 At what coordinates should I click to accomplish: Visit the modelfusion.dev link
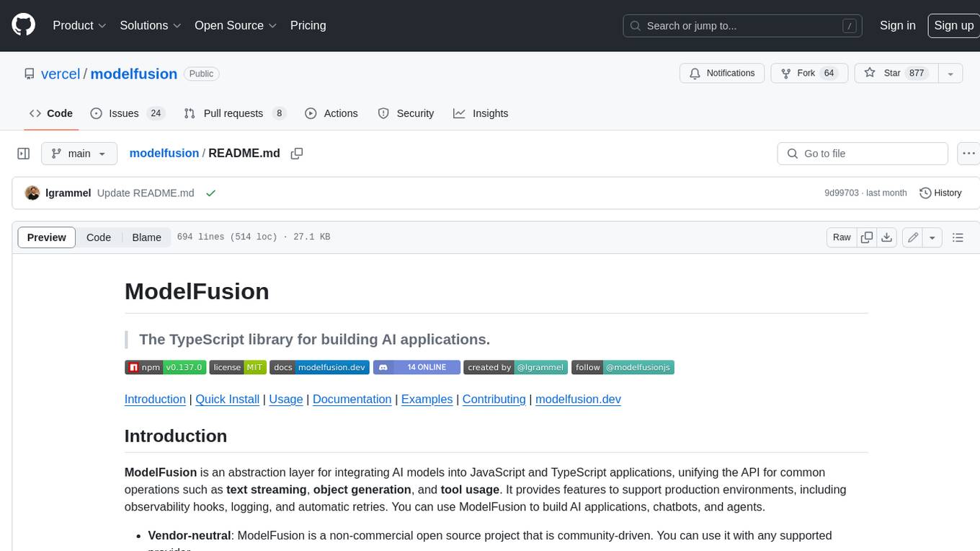[x=578, y=400]
